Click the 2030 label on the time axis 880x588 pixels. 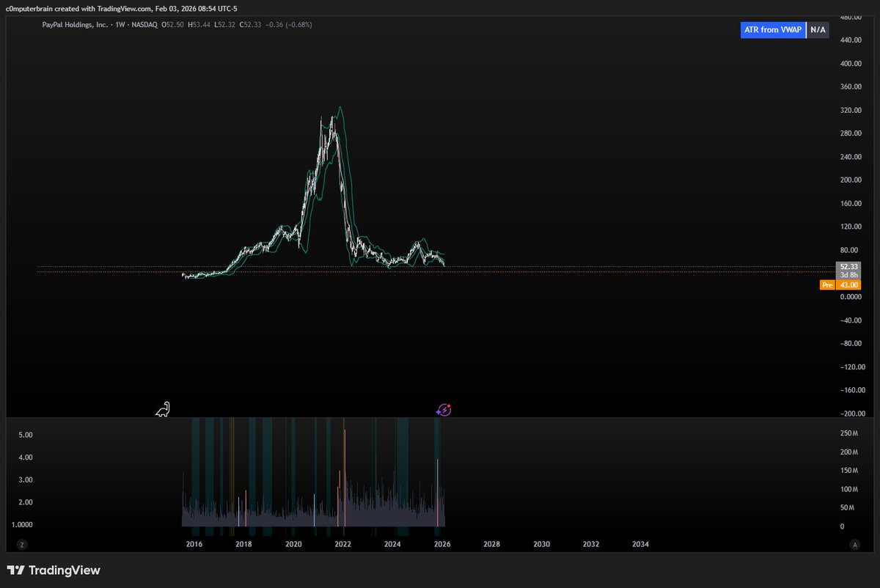point(541,544)
